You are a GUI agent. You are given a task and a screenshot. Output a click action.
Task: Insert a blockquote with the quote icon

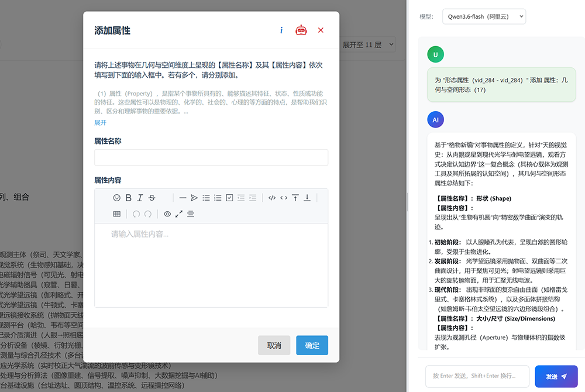(194, 198)
